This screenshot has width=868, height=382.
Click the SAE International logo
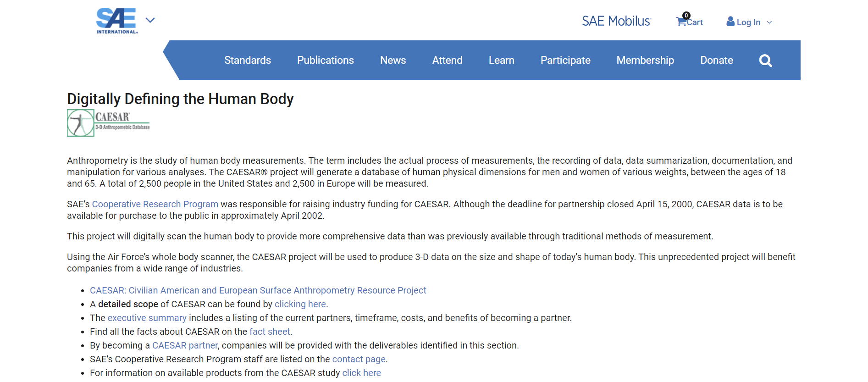click(x=117, y=21)
